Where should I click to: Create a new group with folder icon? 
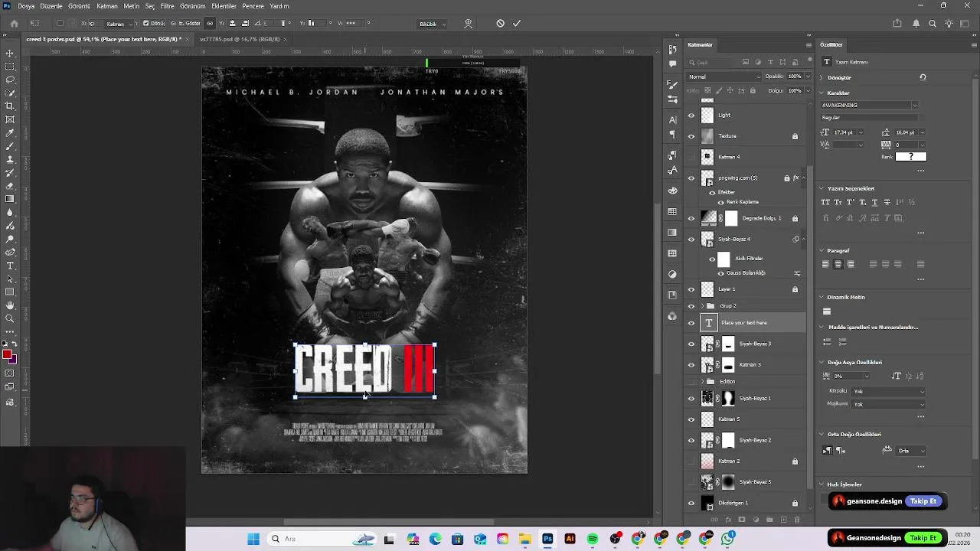(x=769, y=520)
